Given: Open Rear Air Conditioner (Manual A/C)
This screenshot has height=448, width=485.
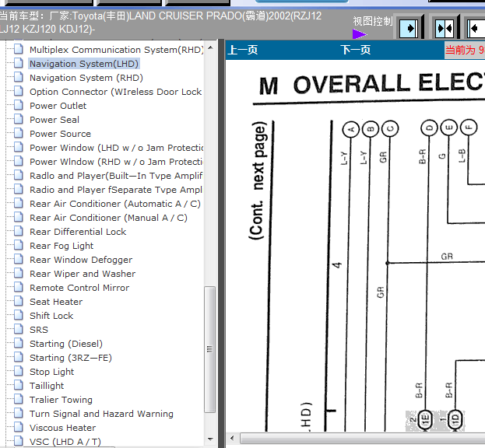Looking at the screenshot, I should tap(108, 218).
